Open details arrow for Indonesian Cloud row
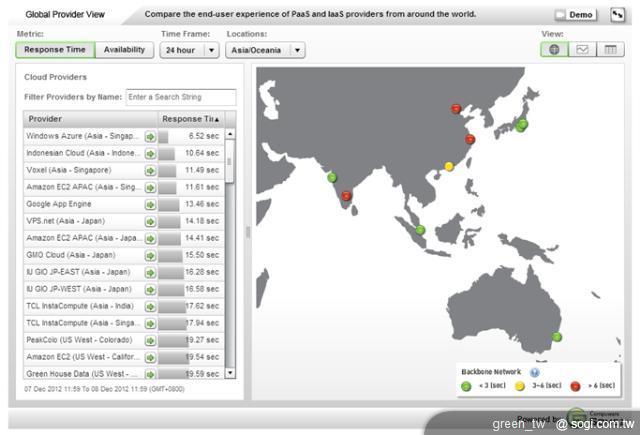This screenshot has width=640, height=435. [151, 154]
